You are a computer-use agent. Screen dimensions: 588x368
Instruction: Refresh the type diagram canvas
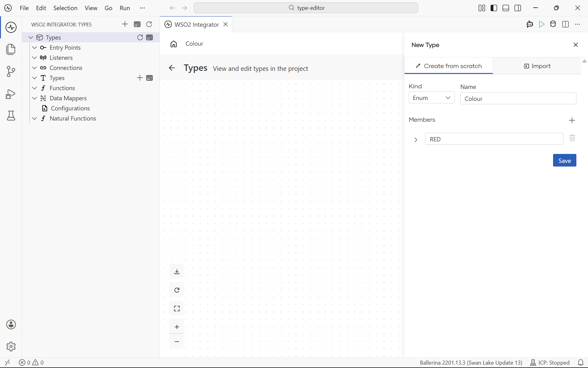tap(177, 290)
